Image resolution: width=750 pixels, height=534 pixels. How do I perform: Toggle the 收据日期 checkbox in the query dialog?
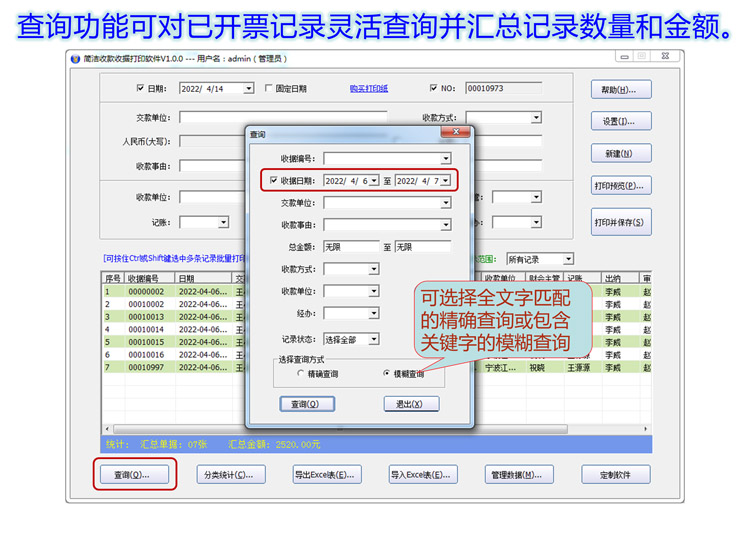click(x=274, y=180)
